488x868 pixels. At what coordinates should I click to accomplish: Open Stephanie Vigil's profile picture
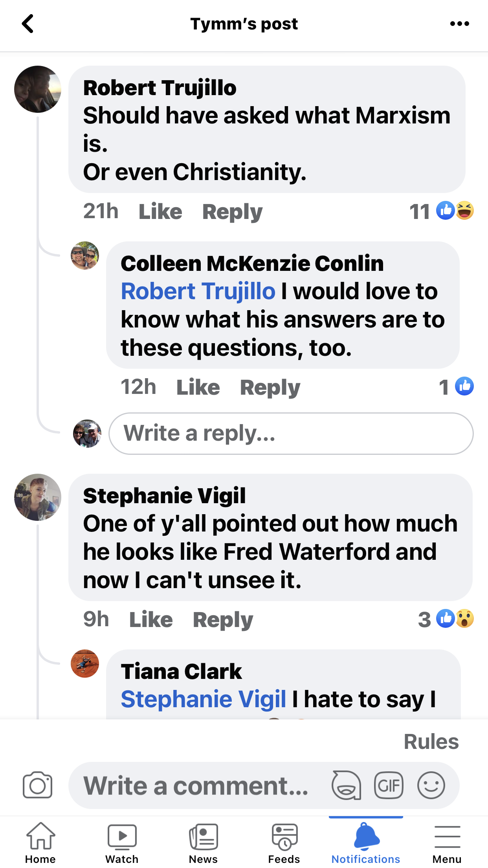point(38,497)
